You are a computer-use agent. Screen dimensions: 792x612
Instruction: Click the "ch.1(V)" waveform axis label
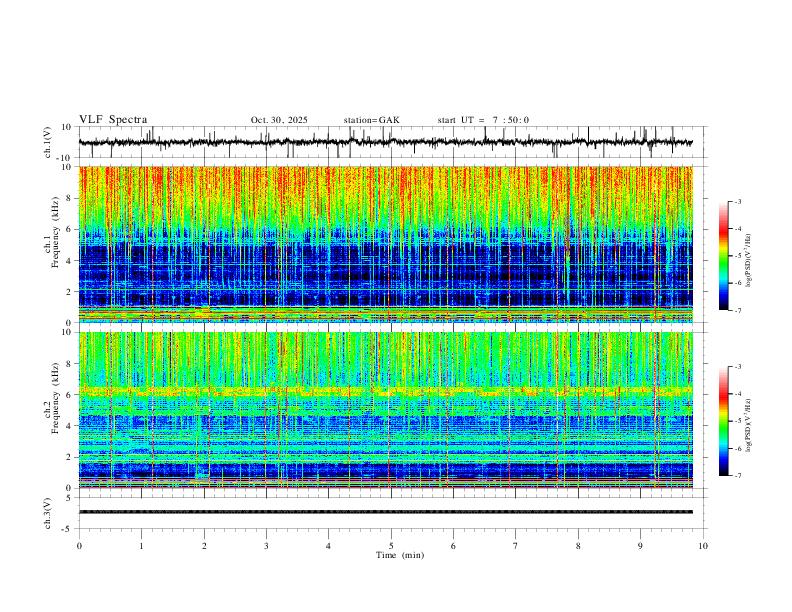coord(48,142)
